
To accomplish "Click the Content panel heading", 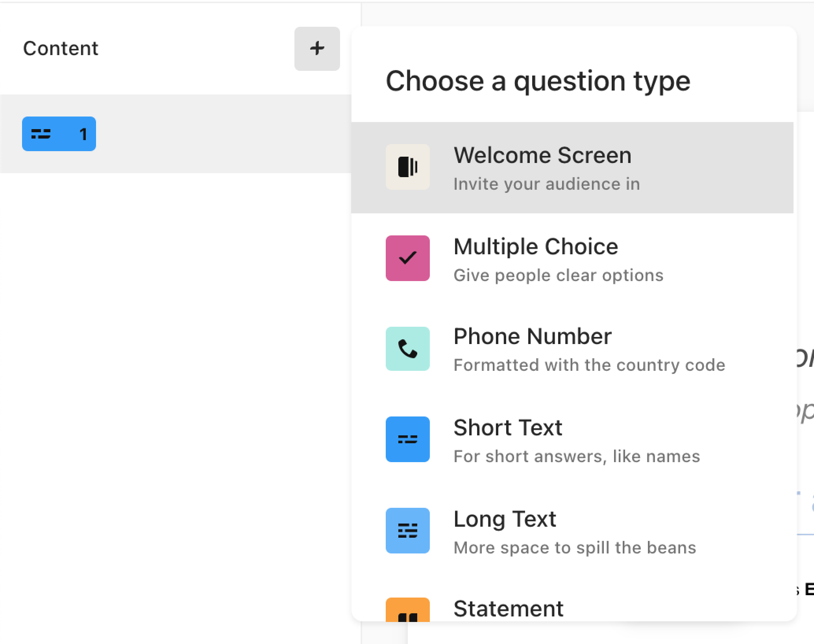I will (61, 49).
